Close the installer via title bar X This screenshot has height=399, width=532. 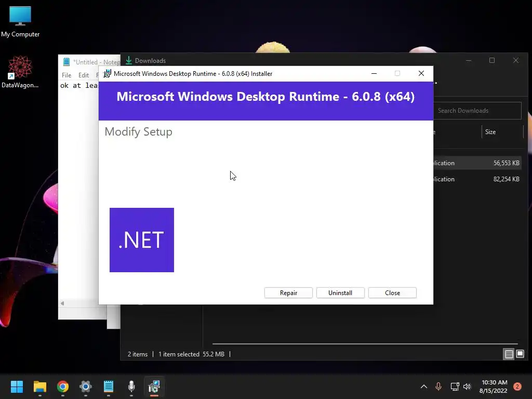click(421, 74)
